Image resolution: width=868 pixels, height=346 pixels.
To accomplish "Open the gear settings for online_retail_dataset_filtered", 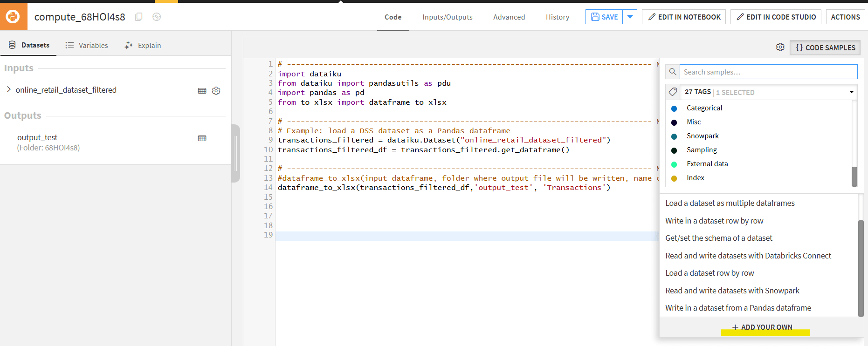I will (x=216, y=91).
